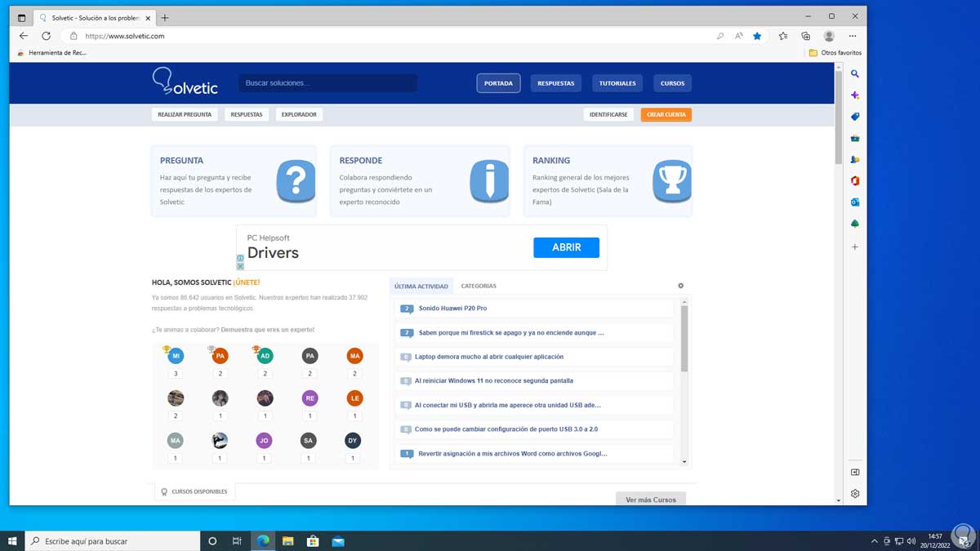Image resolution: width=980 pixels, height=551 pixels.
Task: Go back with browser back arrow
Action: pyautogui.click(x=24, y=36)
